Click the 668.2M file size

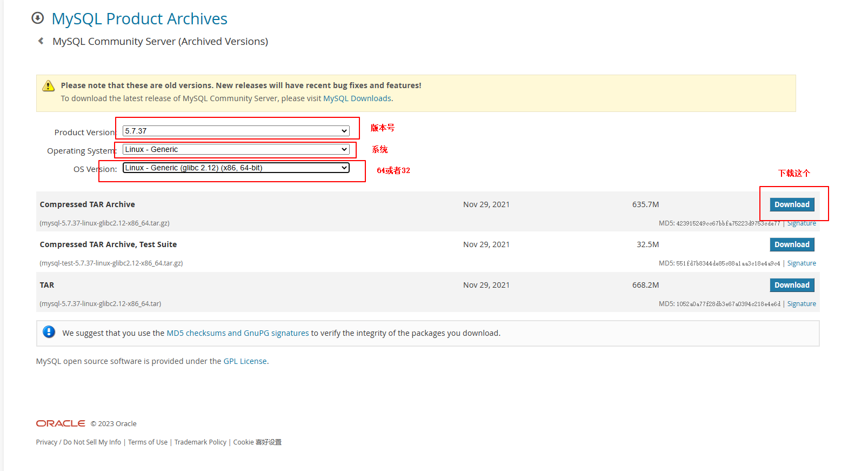tap(645, 285)
